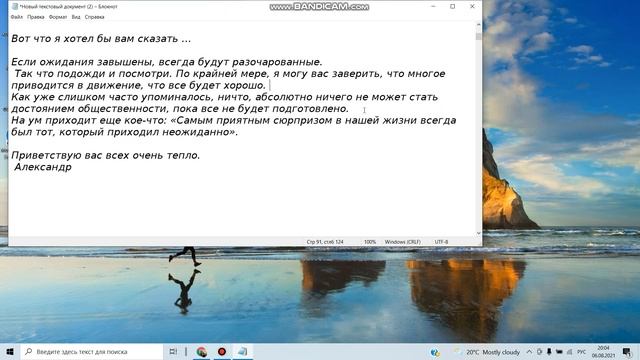This screenshot has width=640, height=360.
Task: Open the clock and date flyout
Action: pos(604,352)
